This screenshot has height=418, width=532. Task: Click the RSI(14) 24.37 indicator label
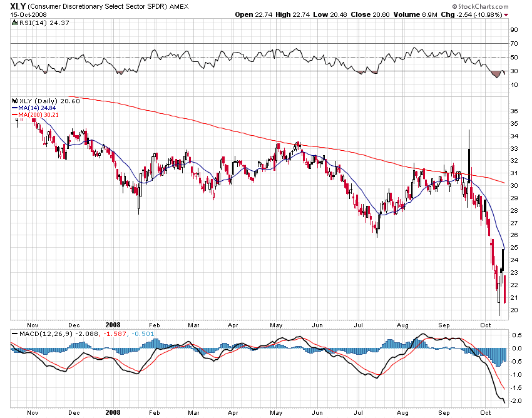[44, 23]
